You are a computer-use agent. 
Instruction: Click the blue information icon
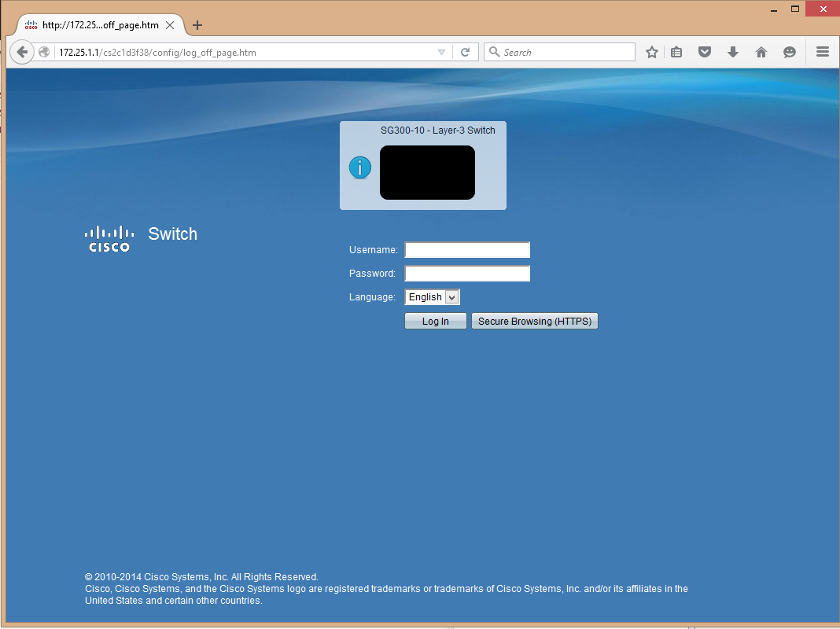360,167
